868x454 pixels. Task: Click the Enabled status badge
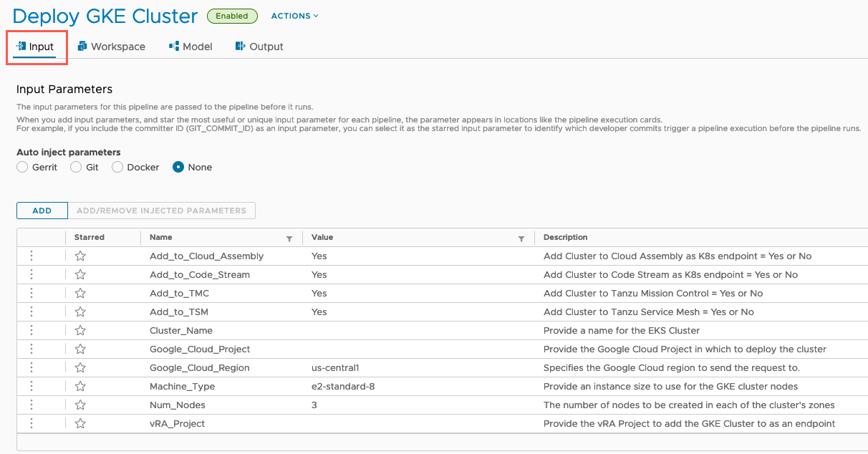[232, 16]
